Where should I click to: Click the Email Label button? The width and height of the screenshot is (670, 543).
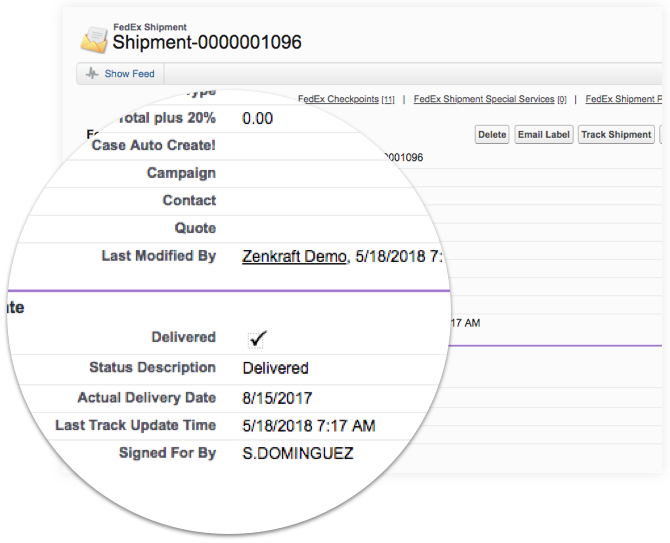coord(544,135)
